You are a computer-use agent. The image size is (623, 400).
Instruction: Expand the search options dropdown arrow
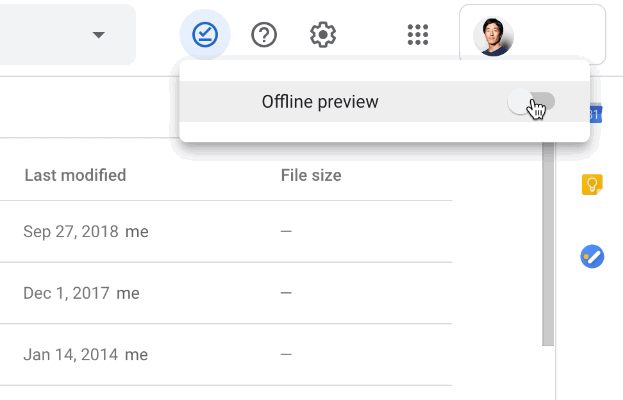(x=99, y=35)
